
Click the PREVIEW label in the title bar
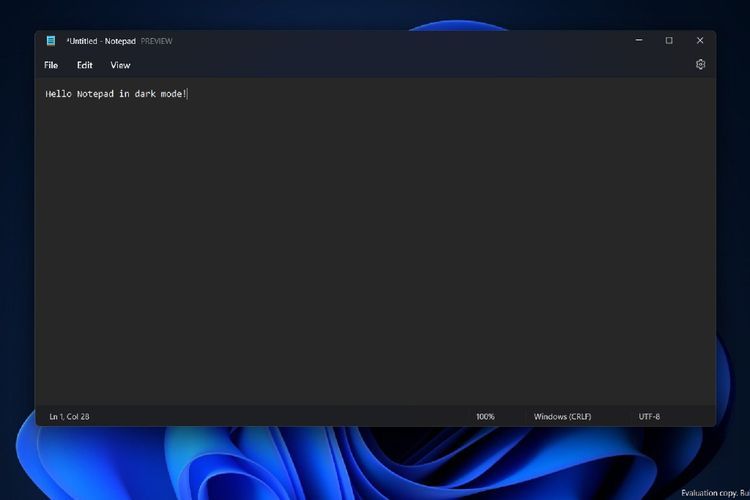click(x=156, y=41)
